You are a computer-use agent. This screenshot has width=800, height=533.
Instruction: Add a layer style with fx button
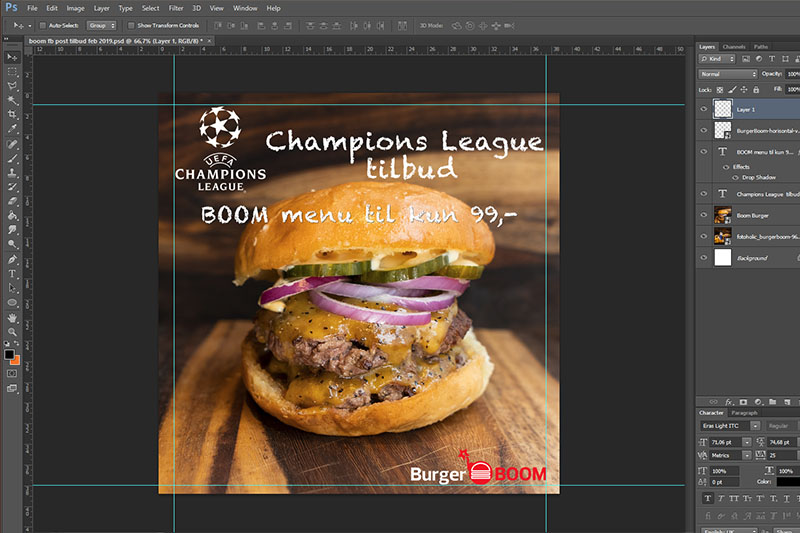coord(729,402)
